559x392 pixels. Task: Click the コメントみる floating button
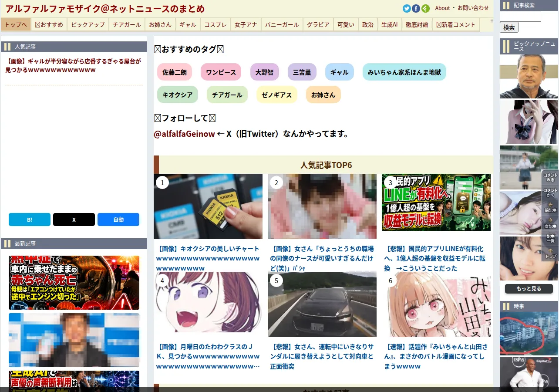point(550,177)
